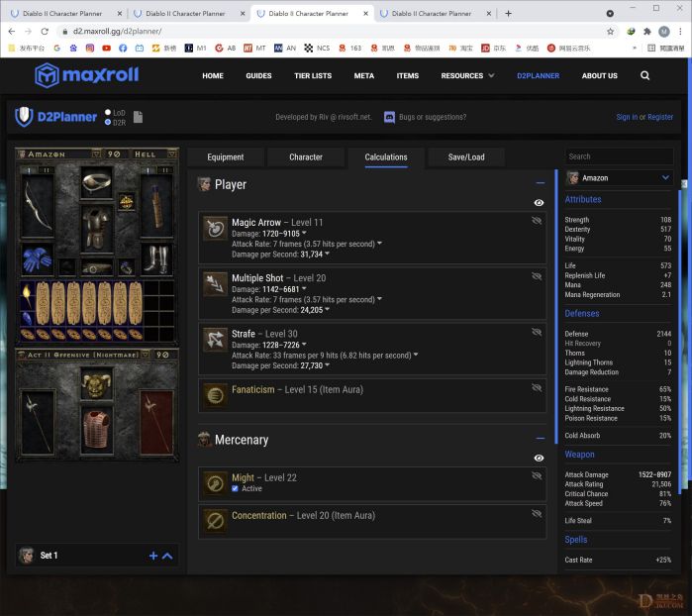Click the Might aura icon
Screen dimensions: 692x616
[x=216, y=483]
